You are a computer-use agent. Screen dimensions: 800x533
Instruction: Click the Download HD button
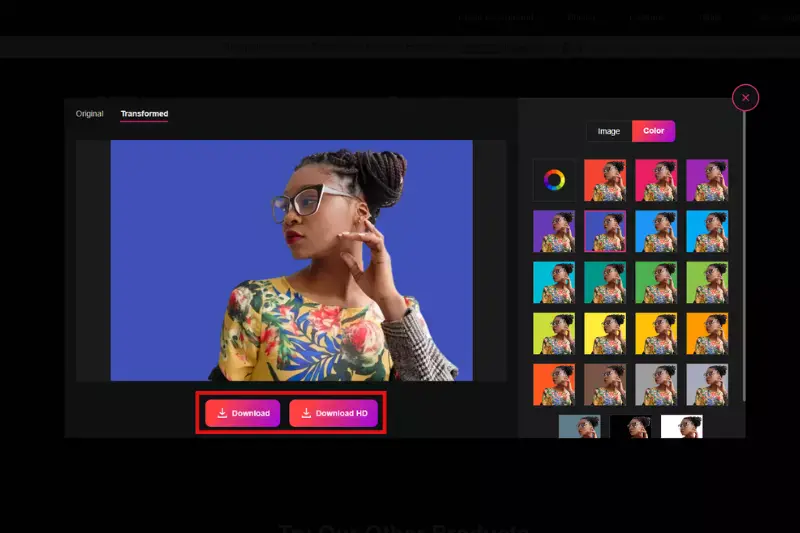click(x=333, y=413)
